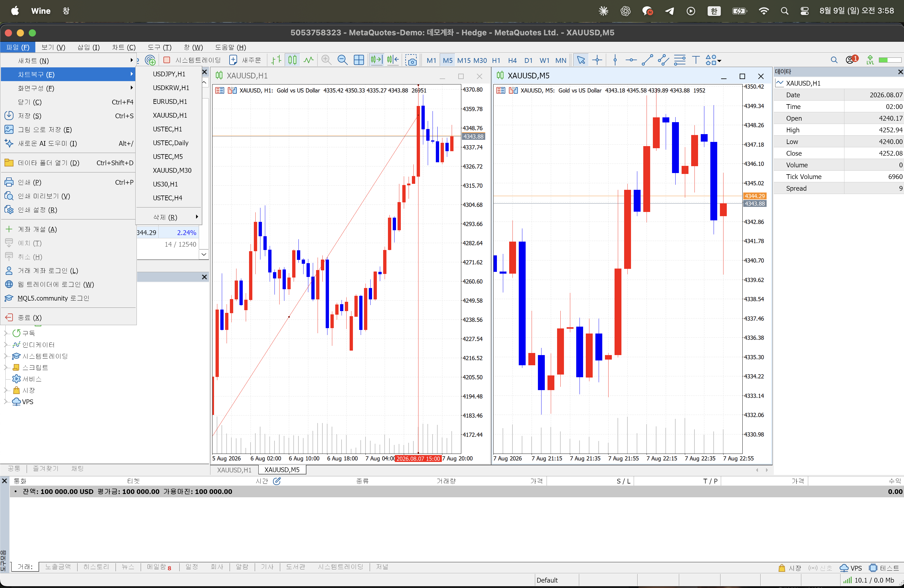The height and width of the screenshot is (588, 904).
Task: Expand the 구독 tree node
Action: tap(6, 333)
